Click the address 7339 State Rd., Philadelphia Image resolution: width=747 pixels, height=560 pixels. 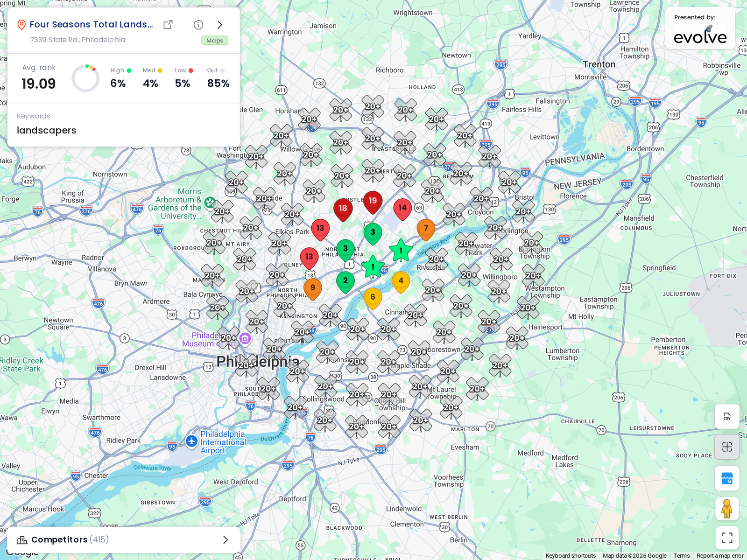[x=78, y=40]
